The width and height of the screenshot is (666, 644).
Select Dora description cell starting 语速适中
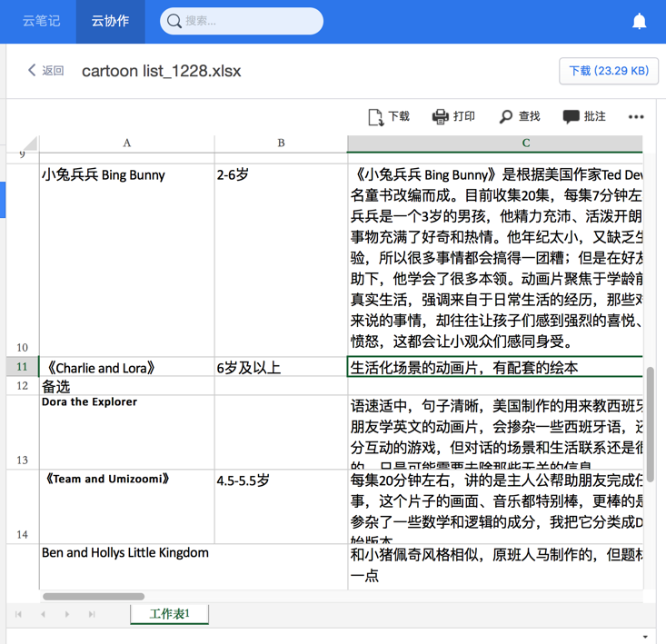click(x=495, y=432)
